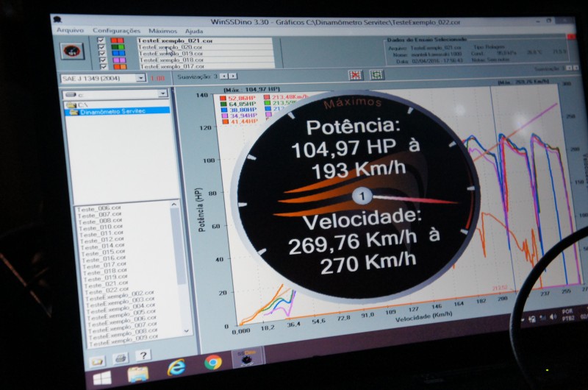Click the red X clear graph icon
The width and height of the screenshot is (588, 390).
(356, 74)
